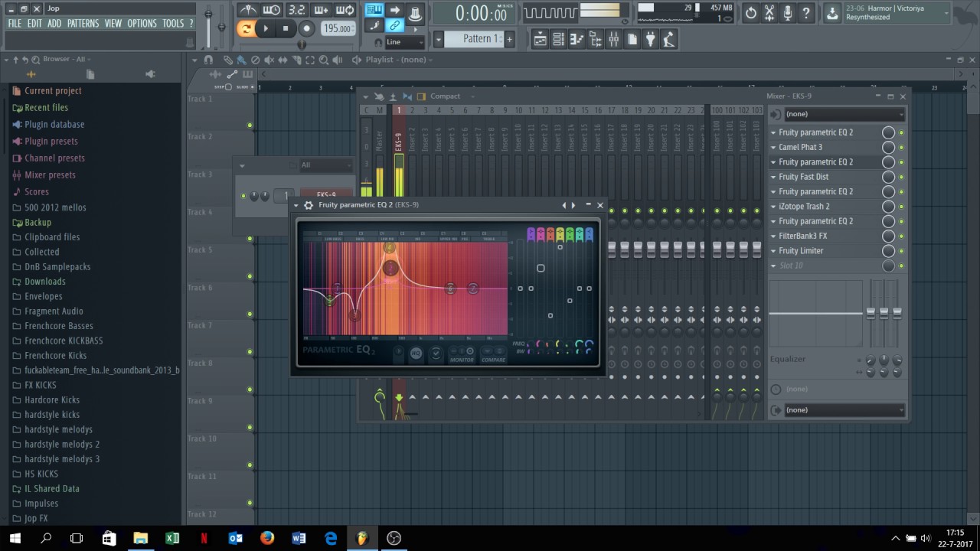Open the Fruity Fast Dist plugin slot

tap(804, 177)
